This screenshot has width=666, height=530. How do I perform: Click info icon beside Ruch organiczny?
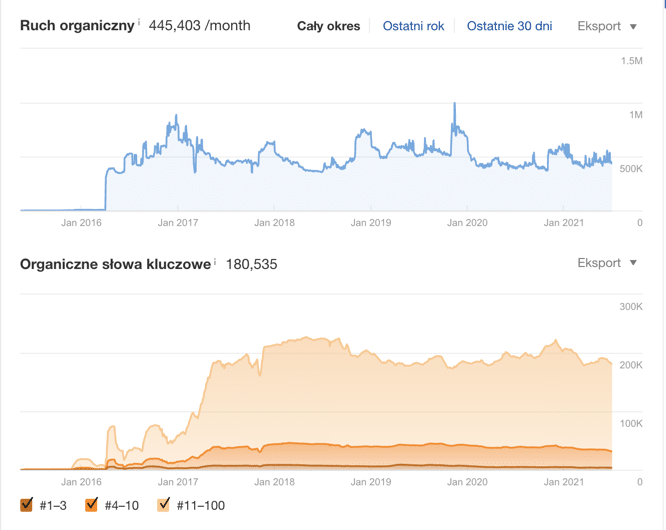pos(140,21)
